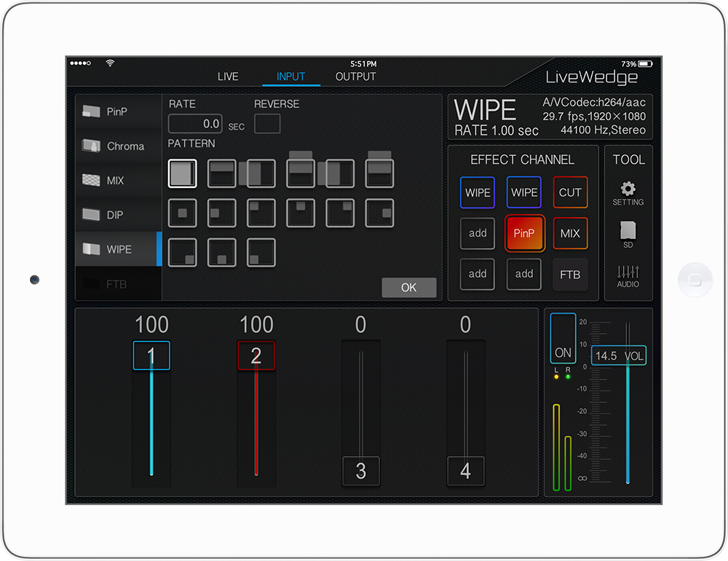Select Chroma in the effect list
This screenshot has width=728, height=561.
[x=118, y=146]
